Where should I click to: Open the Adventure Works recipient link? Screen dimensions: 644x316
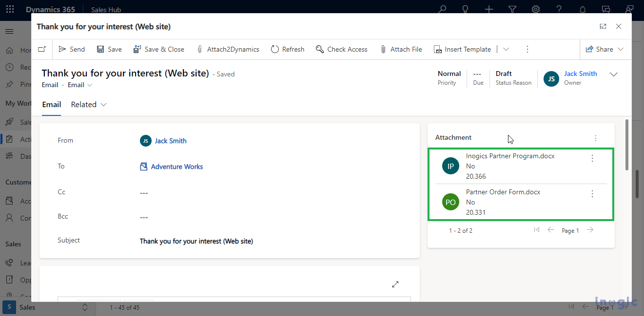176,167
